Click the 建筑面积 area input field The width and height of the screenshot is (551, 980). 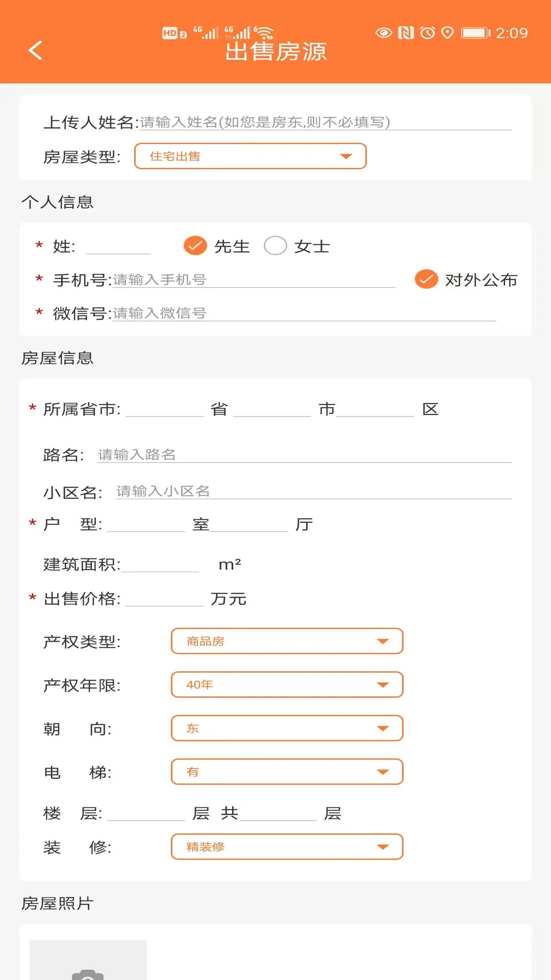click(163, 564)
